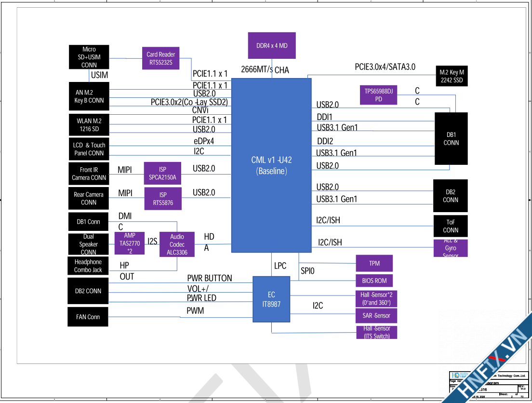532x403 pixels.
Task: Select the WLAN M.2 1216 SD block
Action: click(x=89, y=125)
